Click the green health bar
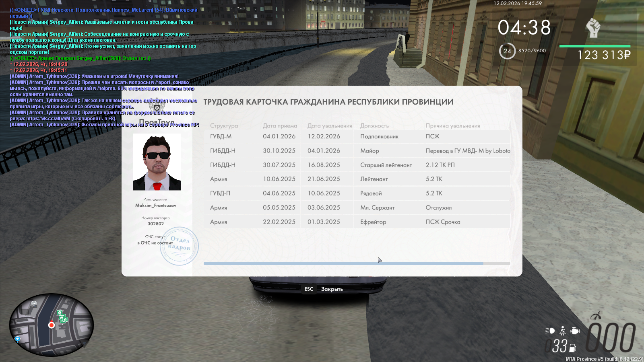 pyautogui.click(x=594, y=46)
